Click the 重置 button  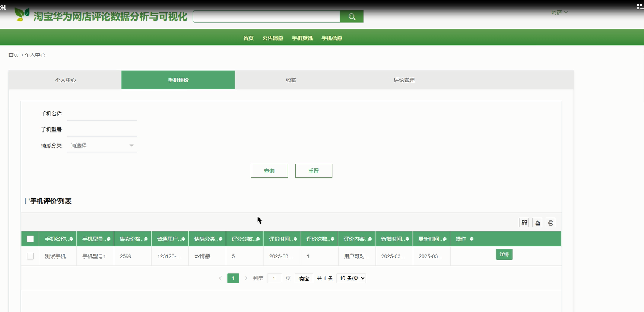pyautogui.click(x=314, y=171)
